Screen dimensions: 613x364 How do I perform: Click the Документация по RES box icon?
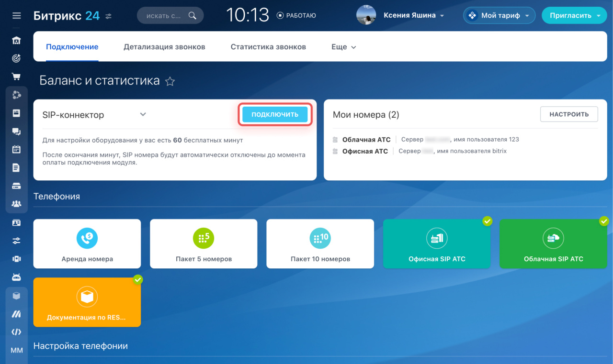(x=87, y=297)
